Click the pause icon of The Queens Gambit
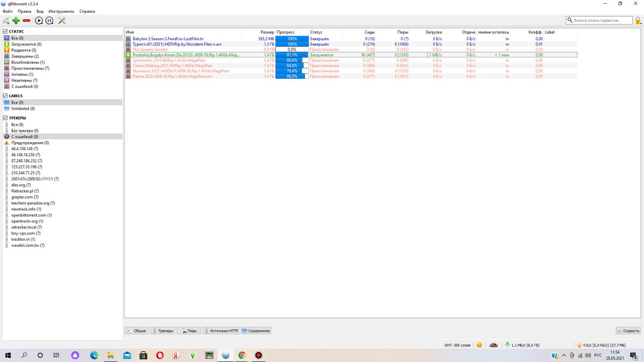The width and height of the screenshot is (644, 362). click(128, 49)
